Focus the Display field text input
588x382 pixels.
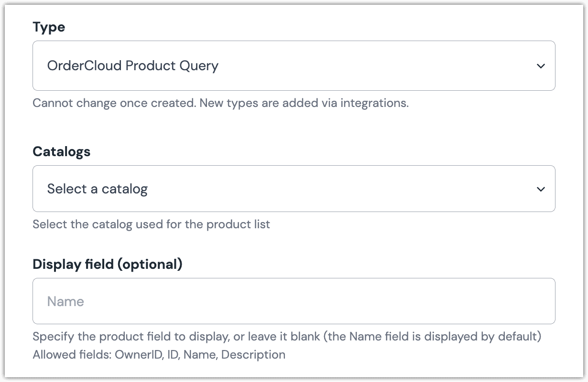[294, 301]
